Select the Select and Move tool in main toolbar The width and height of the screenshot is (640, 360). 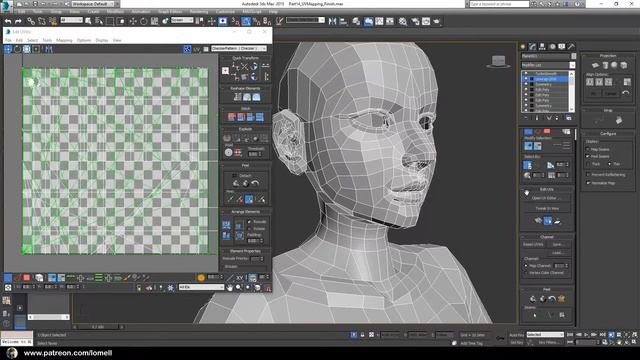point(133,21)
